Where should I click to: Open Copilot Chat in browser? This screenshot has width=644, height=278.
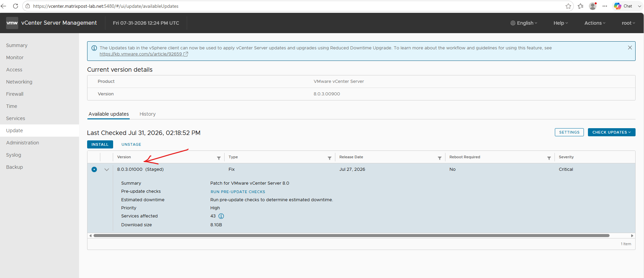[x=623, y=6]
